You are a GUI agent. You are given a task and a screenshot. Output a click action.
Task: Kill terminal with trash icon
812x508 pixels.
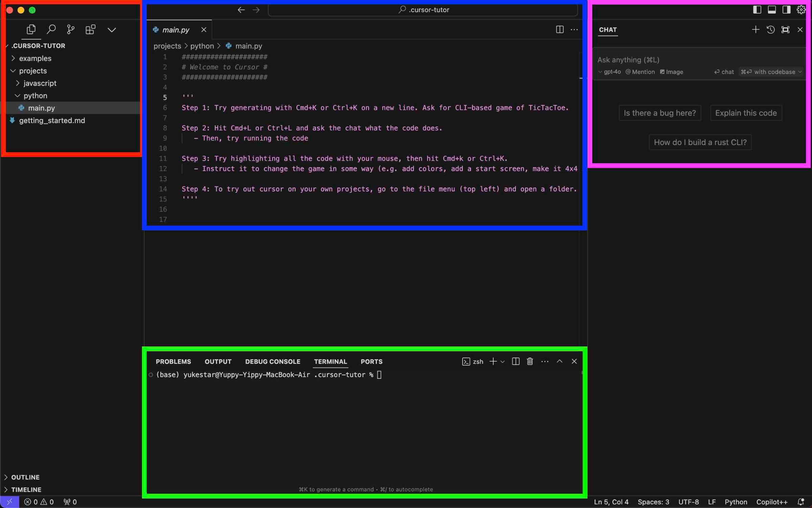[x=530, y=362]
